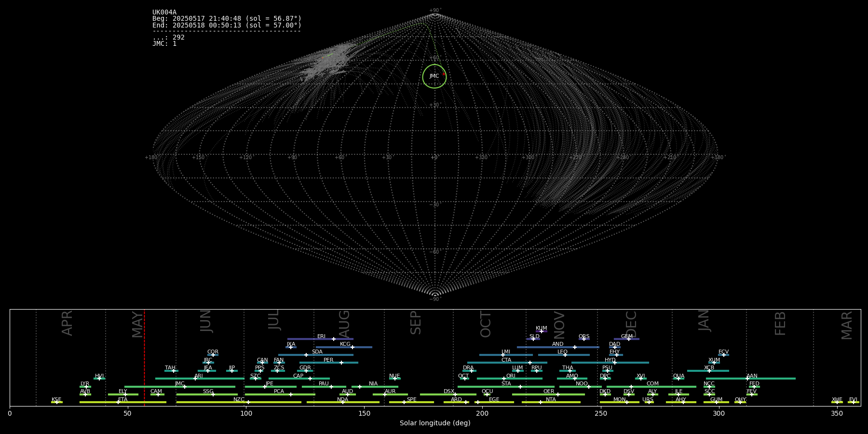Click the SDA shower bar label
The image size is (868, 434).
(317, 352)
